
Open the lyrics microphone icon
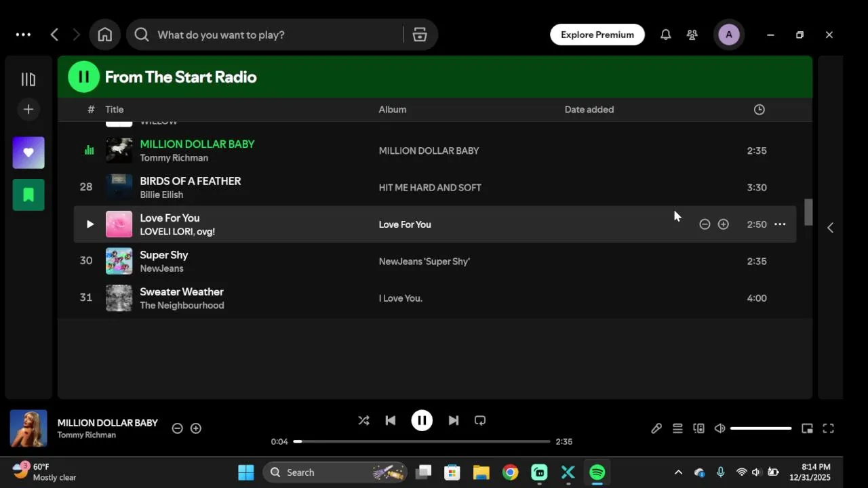(x=656, y=428)
